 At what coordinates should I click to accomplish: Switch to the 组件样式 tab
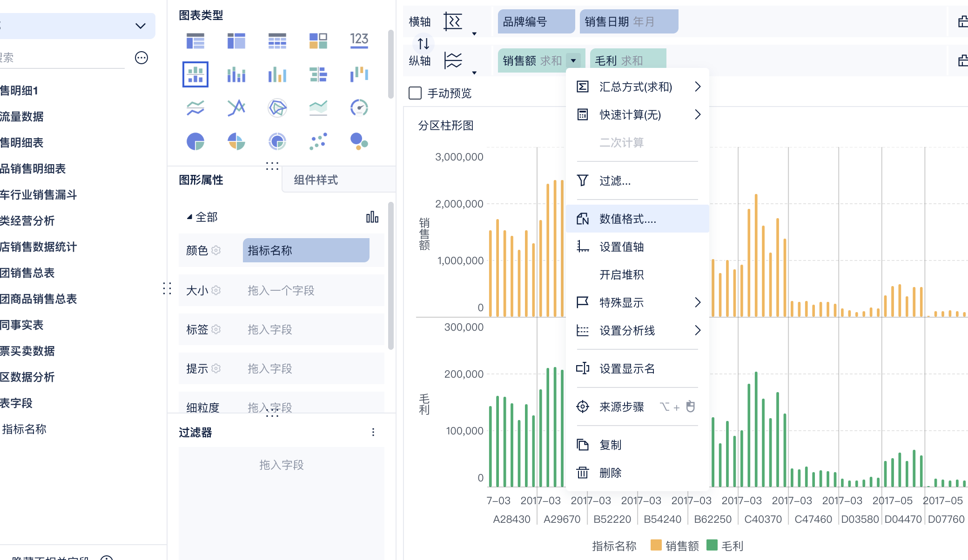pyautogui.click(x=316, y=180)
